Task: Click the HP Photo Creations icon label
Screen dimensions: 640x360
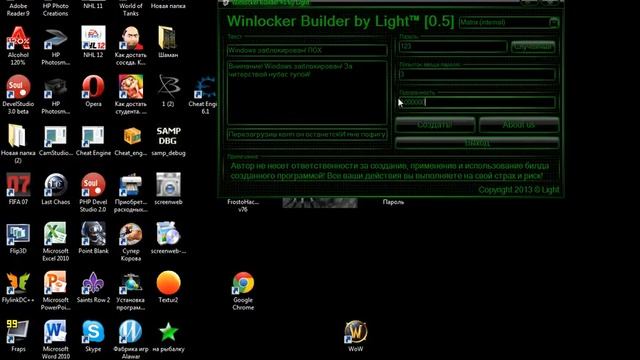Action: pyautogui.click(x=56, y=10)
